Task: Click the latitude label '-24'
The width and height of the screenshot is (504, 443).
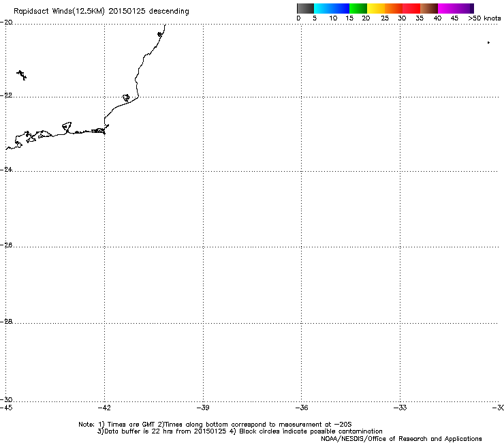Action: pyautogui.click(x=6, y=169)
